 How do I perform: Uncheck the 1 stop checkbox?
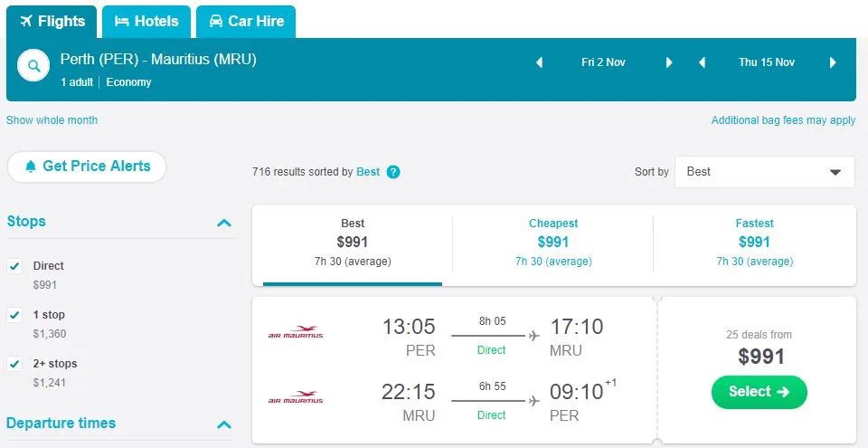pos(14,315)
